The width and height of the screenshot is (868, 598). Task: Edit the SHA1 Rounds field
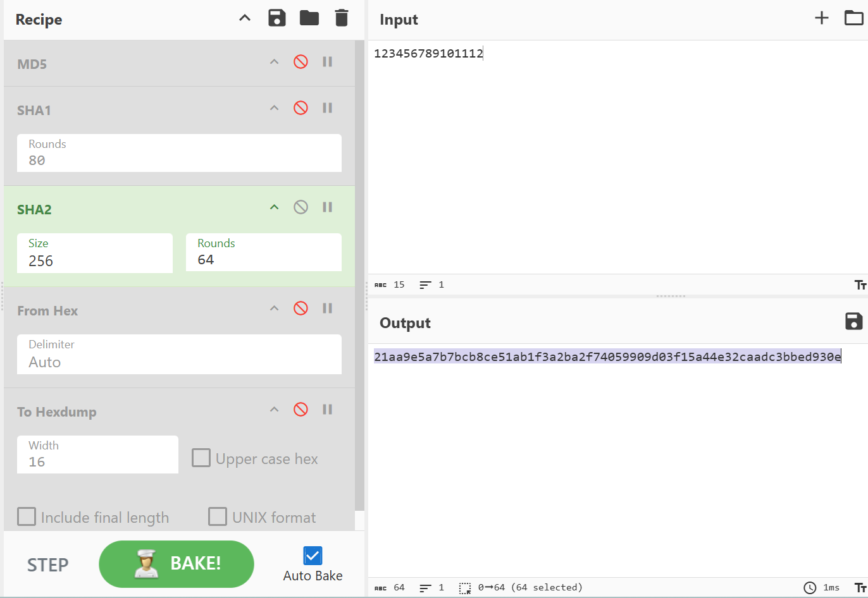[x=179, y=153]
